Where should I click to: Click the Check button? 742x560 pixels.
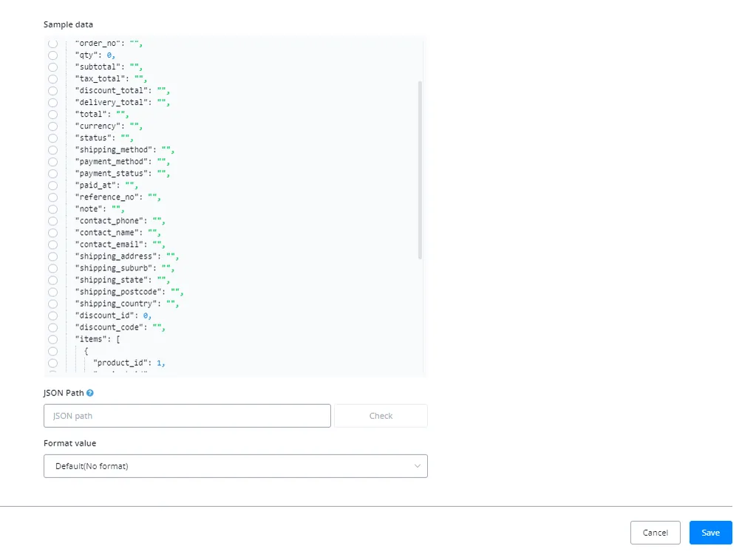pos(381,416)
